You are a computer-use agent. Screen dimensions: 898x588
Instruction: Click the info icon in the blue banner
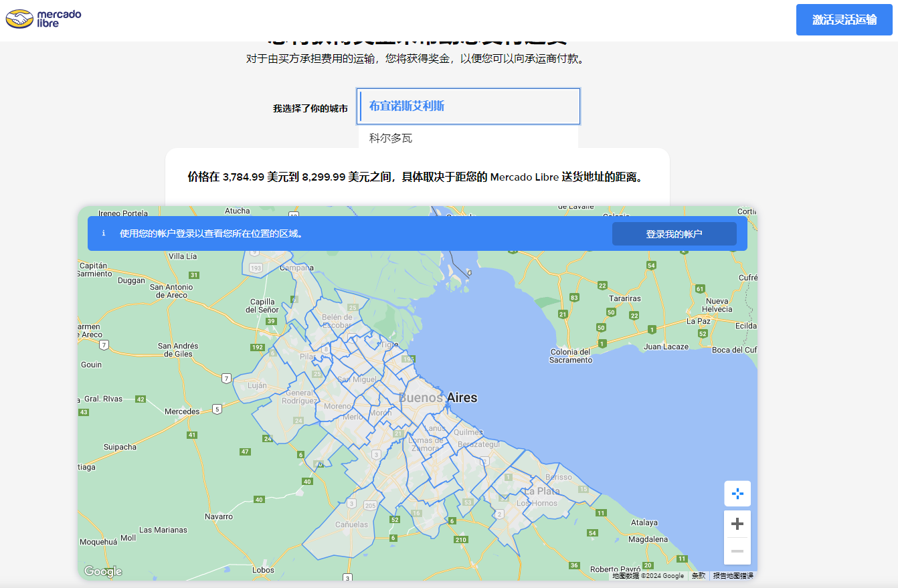tap(104, 233)
